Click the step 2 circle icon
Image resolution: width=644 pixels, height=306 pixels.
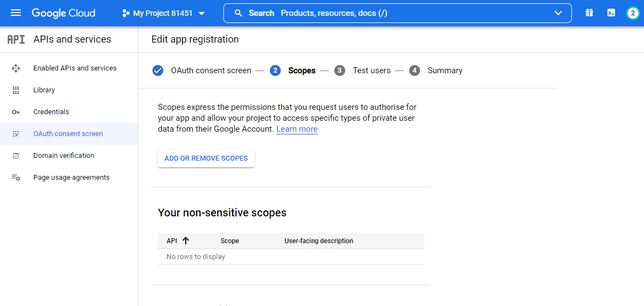275,70
